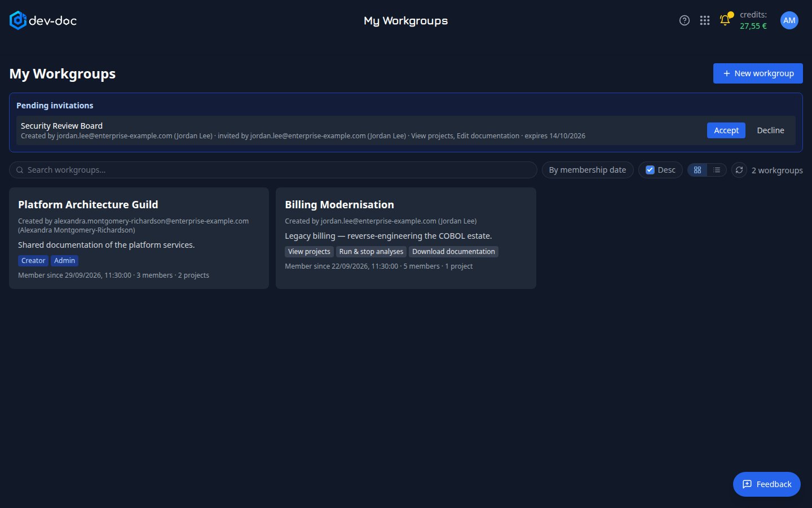Open the apps grid menu
812x508 pixels.
point(705,20)
